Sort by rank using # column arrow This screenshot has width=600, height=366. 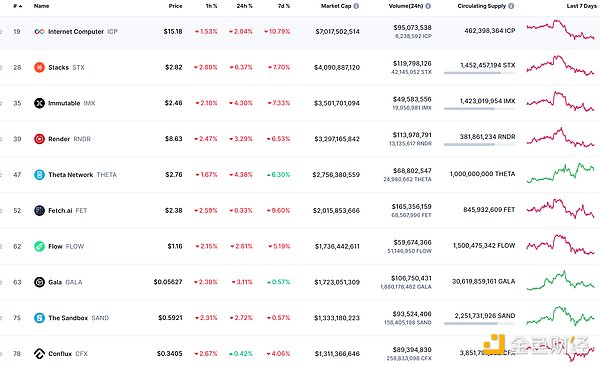coord(18,6)
